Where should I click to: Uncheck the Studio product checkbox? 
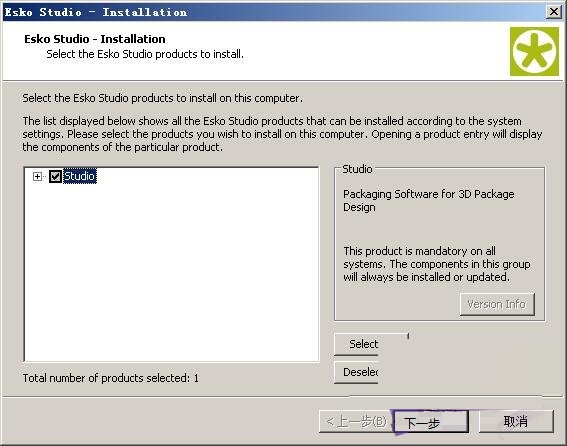[55, 177]
